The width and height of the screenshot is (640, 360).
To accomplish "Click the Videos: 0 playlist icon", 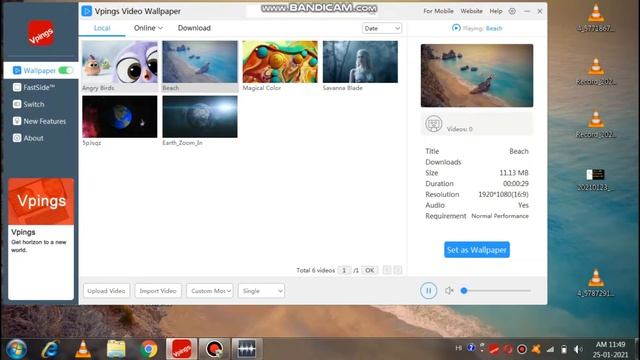I will click(433, 124).
